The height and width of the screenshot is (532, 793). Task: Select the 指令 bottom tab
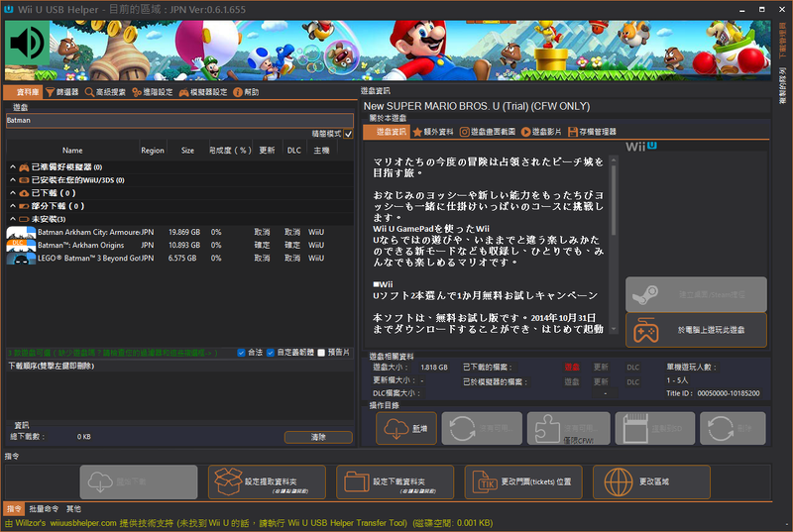14,509
